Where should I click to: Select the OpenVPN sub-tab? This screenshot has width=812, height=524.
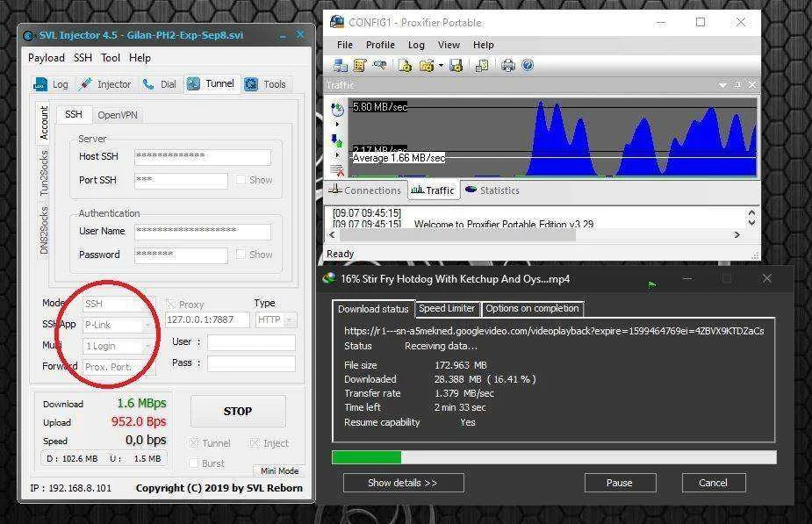click(x=118, y=115)
